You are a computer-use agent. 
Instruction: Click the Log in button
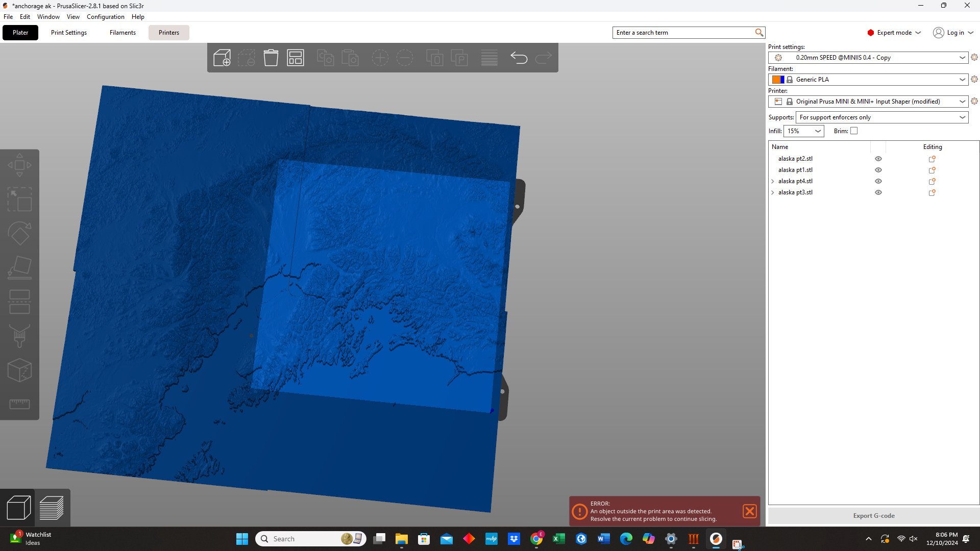pyautogui.click(x=953, y=33)
